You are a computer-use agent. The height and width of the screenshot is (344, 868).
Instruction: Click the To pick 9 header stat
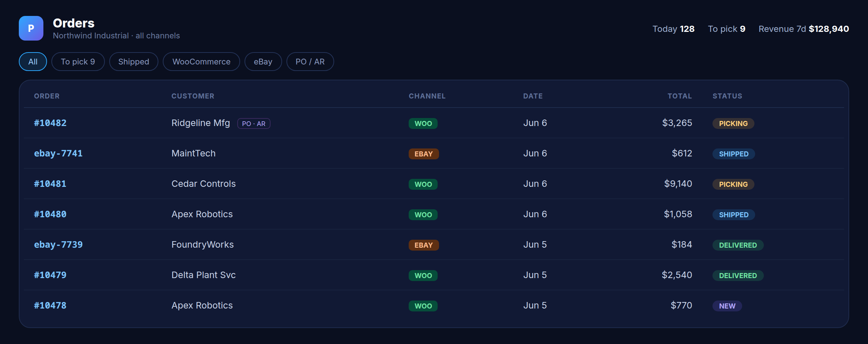pos(727,29)
